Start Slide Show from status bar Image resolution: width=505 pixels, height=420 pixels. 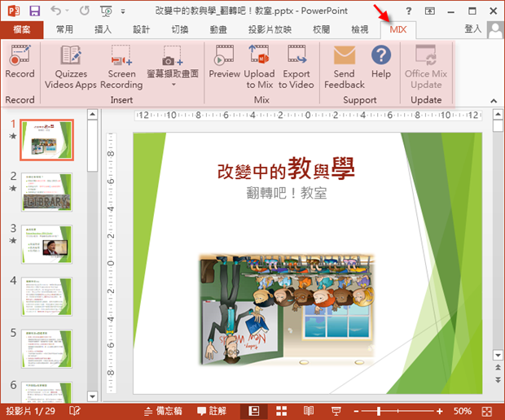pyautogui.click(x=336, y=411)
